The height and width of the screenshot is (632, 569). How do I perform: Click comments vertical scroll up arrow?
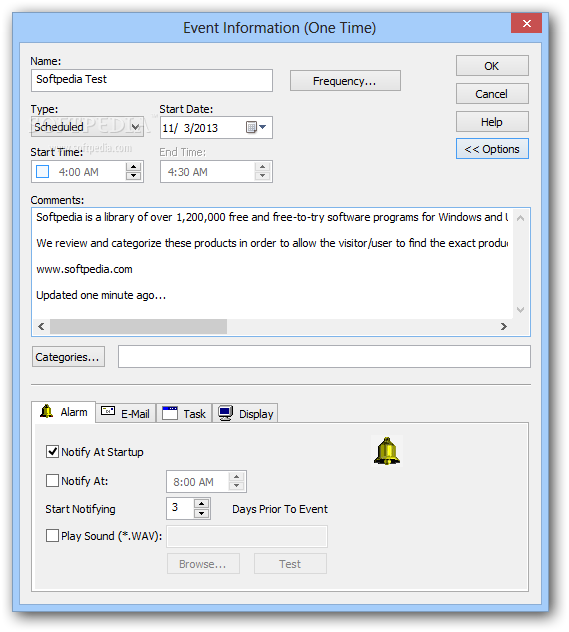pos(520,218)
